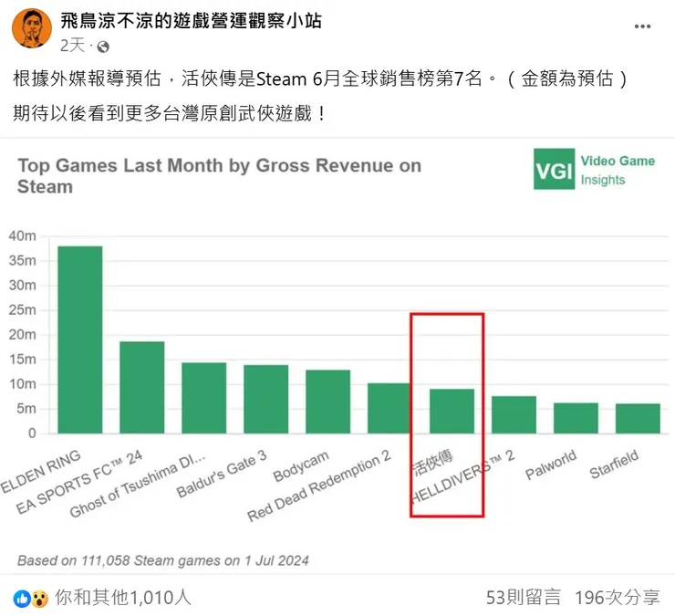Click the 25m y-axis value
The width and height of the screenshot is (675, 616).
(23, 309)
